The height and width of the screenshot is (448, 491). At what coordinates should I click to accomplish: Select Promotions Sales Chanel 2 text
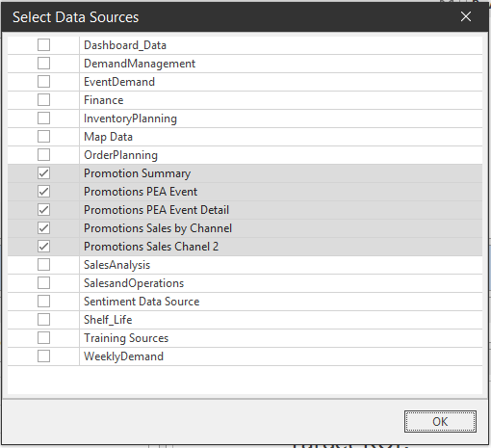(x=151, y=247)
